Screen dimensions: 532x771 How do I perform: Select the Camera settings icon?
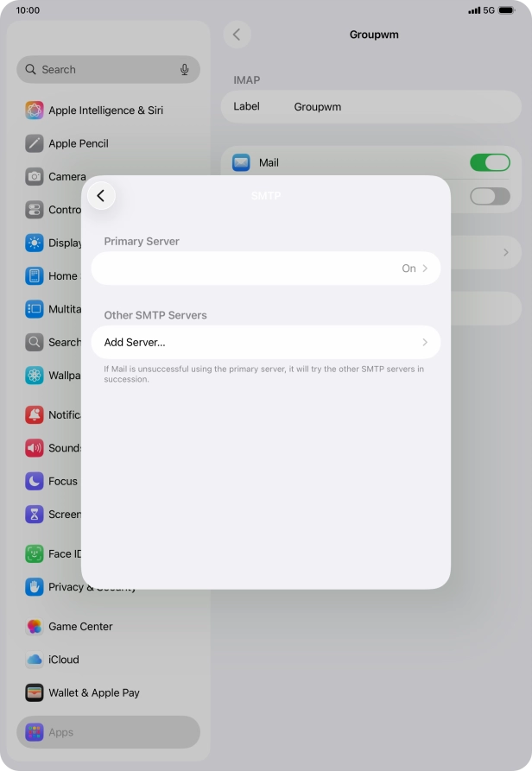click(35, 176)
